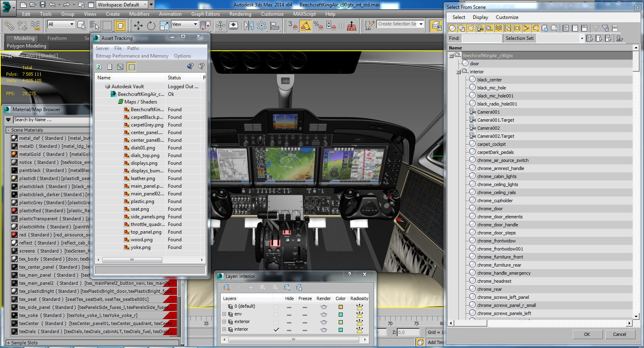Open Select by Name list tool
The height and width of the screenshot is (348, 644).
[x=94, y=26]
